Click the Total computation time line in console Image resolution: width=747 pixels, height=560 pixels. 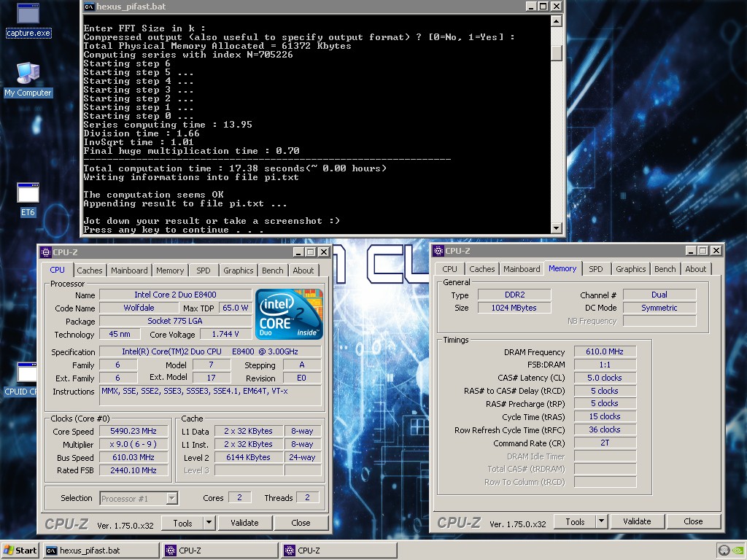point(235,168)
